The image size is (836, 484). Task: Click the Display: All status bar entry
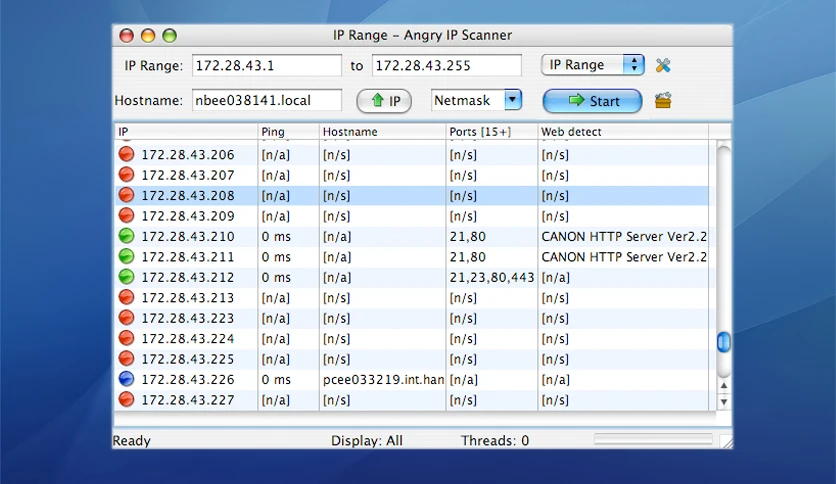367,441
